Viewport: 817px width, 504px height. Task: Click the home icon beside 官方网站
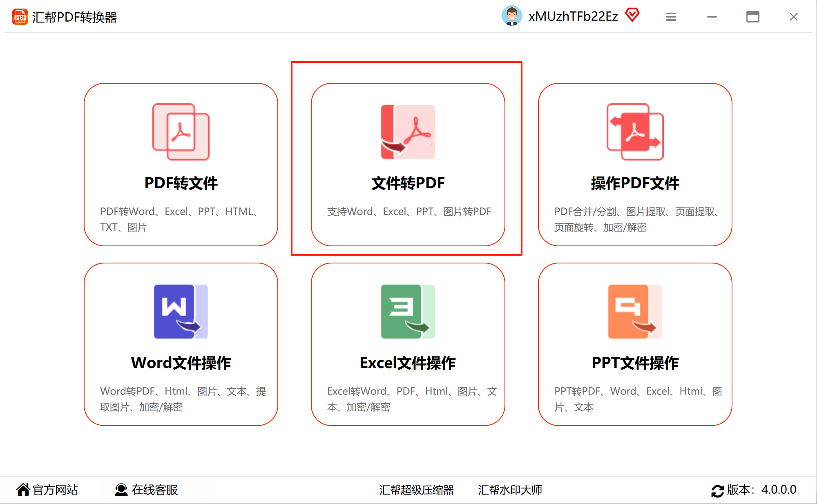click(x=23, y=490)
